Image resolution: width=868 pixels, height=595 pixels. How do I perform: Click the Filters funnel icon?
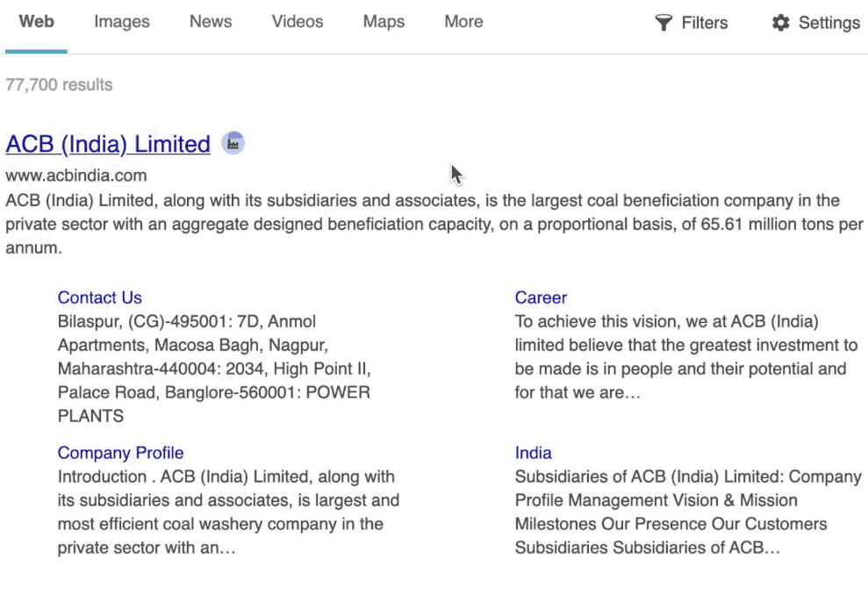point(664,23)
